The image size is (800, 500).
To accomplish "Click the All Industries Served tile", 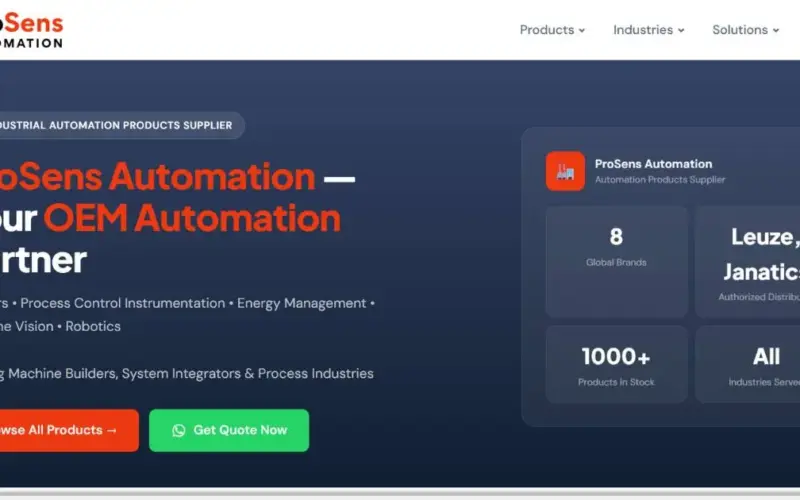I will (x=747, y=364).
